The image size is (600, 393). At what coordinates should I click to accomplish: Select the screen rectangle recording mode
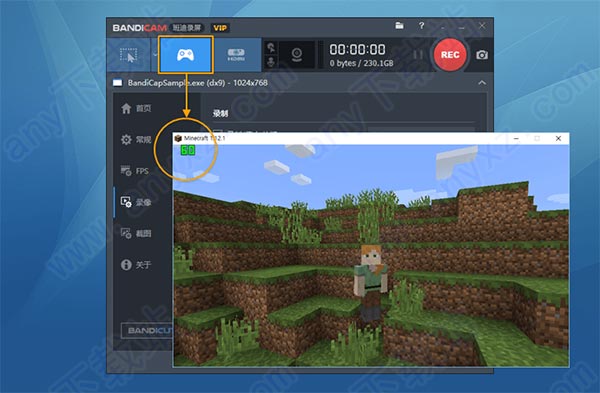tap(129, 55)
